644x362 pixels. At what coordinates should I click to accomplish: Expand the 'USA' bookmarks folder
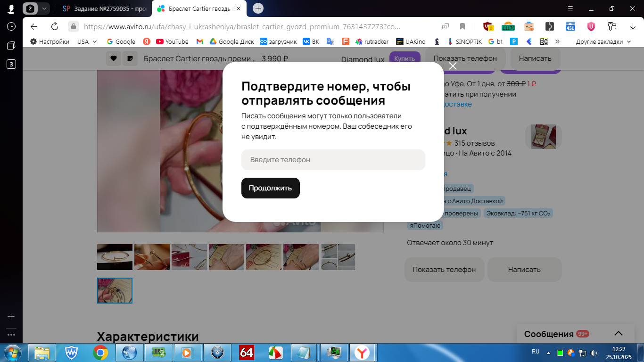pyautogui.click(x=87, y=41)
